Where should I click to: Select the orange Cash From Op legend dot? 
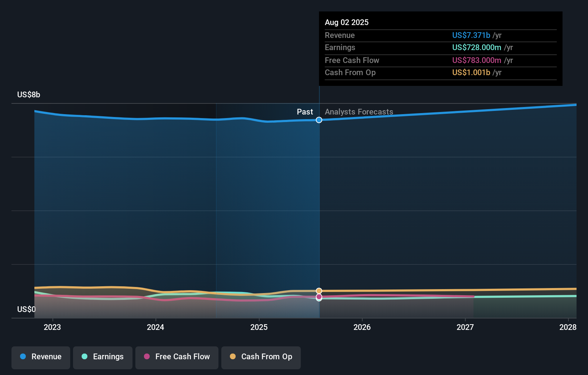(x=233, y=357)
